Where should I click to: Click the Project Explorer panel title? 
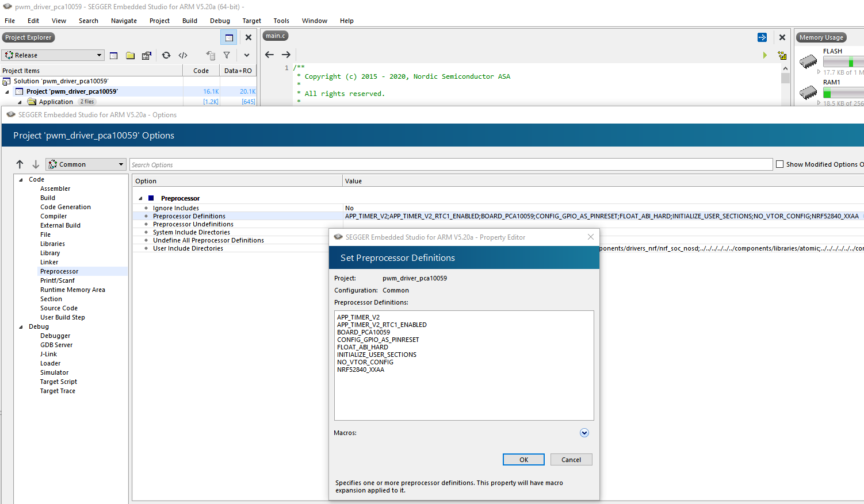[x=28, y=37]
